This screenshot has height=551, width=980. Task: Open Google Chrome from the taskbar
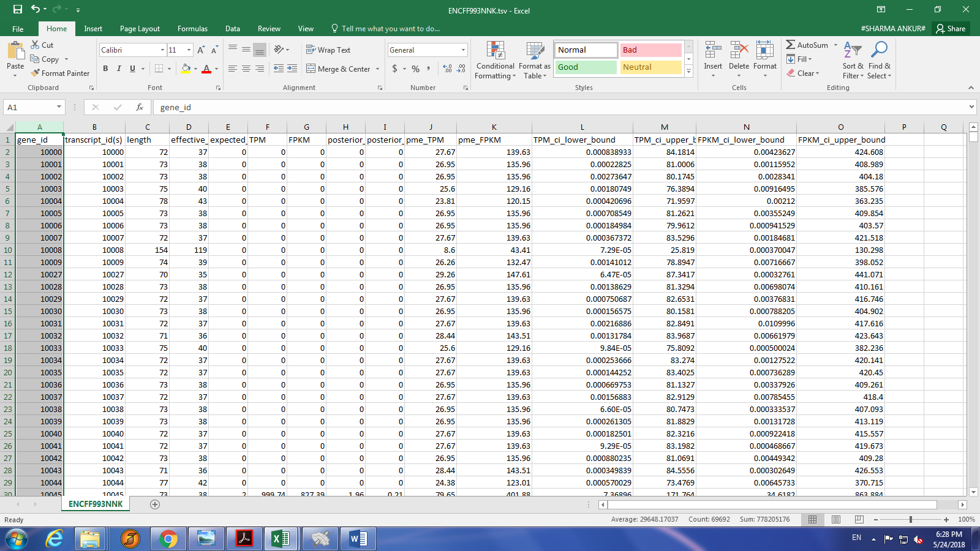point(168,539)
